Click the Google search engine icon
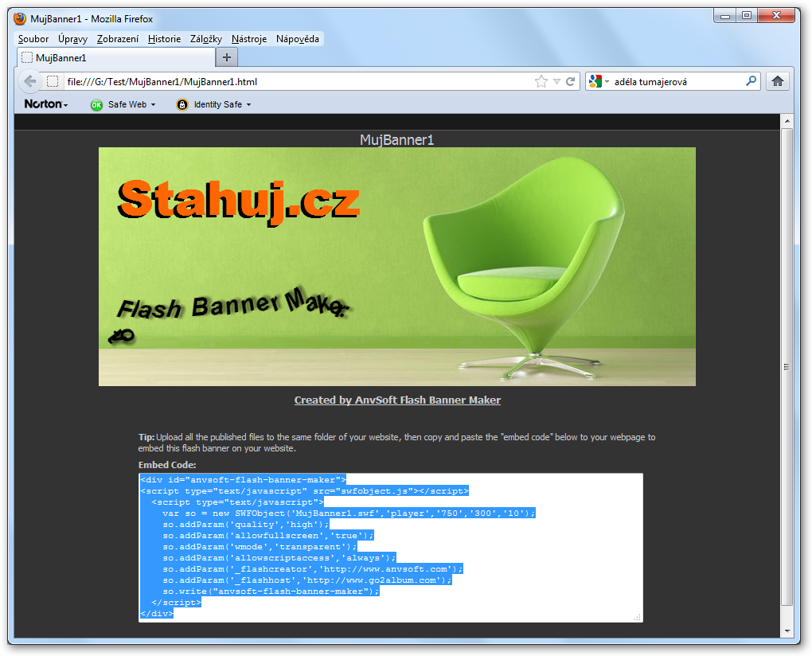The image size is (812, 656). point(595,81)
